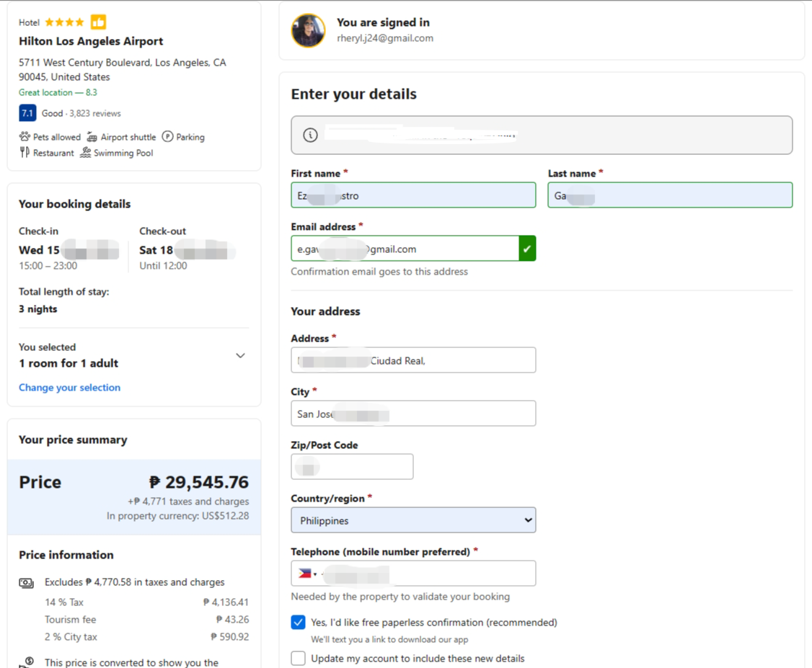The height and width of the screenshot is (668, 812).
Task: Click the 'Change your selection' link
Action: point(69,388)
